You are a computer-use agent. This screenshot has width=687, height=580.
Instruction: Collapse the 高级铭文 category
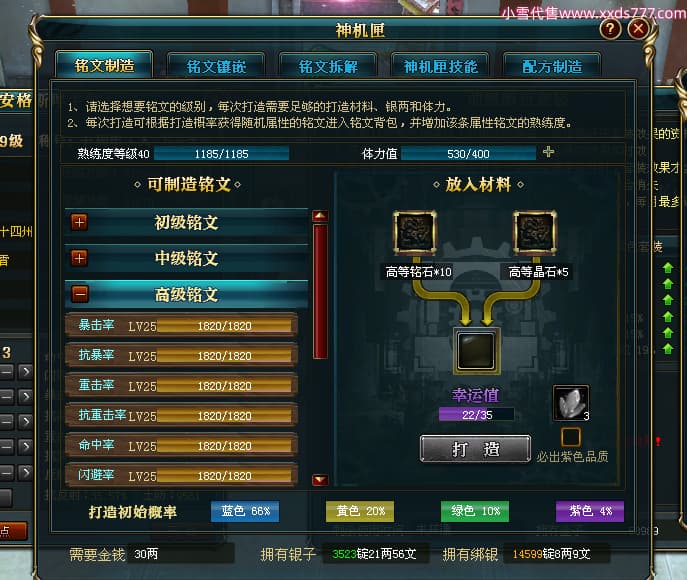(80, 294)
